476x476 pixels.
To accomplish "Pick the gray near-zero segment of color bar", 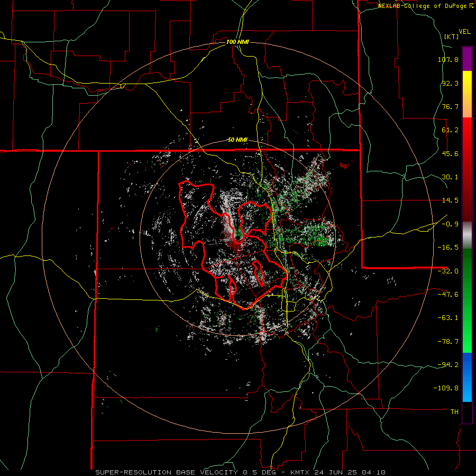I will (x=467, y=235).
